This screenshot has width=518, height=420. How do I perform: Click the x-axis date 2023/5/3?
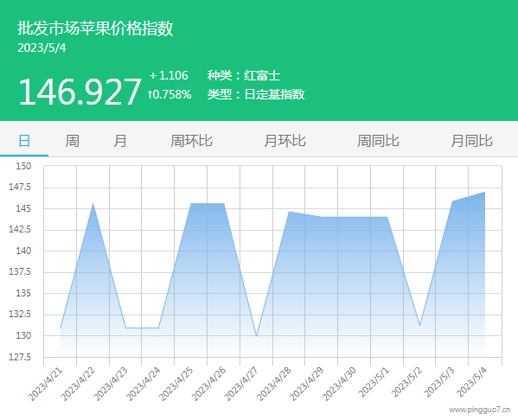439,382
